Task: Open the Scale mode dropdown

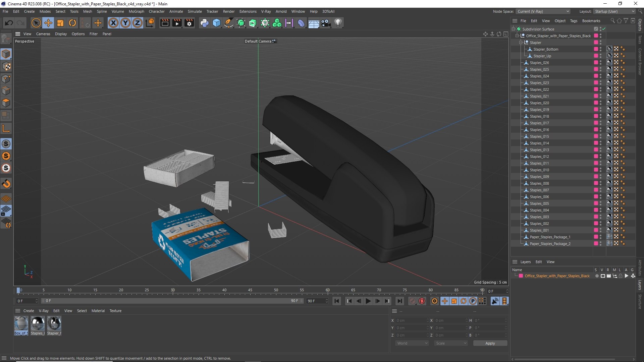Action: [451, 343]
